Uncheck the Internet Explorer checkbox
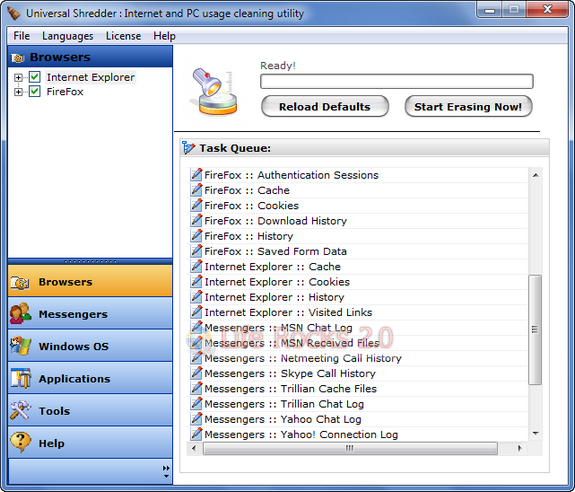The width and height of the screenshot is (575, 492). (35, 77)
